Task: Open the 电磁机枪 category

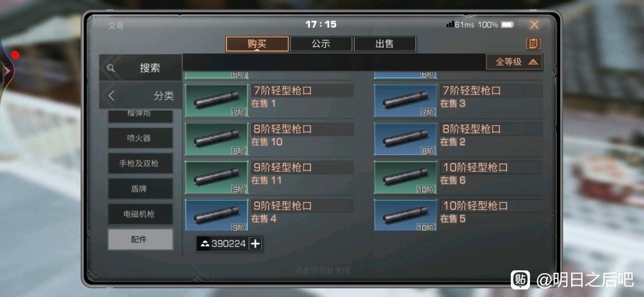Action: (x=141, y=214)
